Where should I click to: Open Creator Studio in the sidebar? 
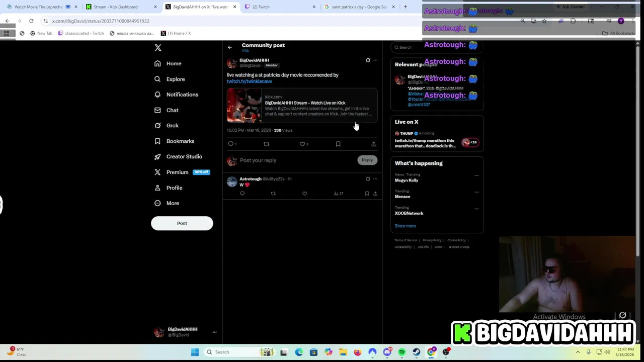pos(178,156)
